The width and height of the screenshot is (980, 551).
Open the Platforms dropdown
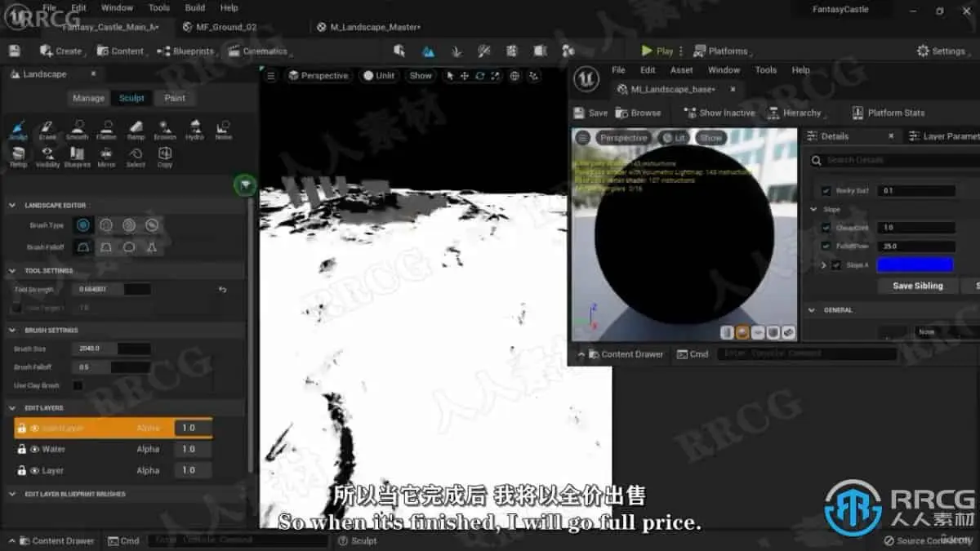(722, 51)
